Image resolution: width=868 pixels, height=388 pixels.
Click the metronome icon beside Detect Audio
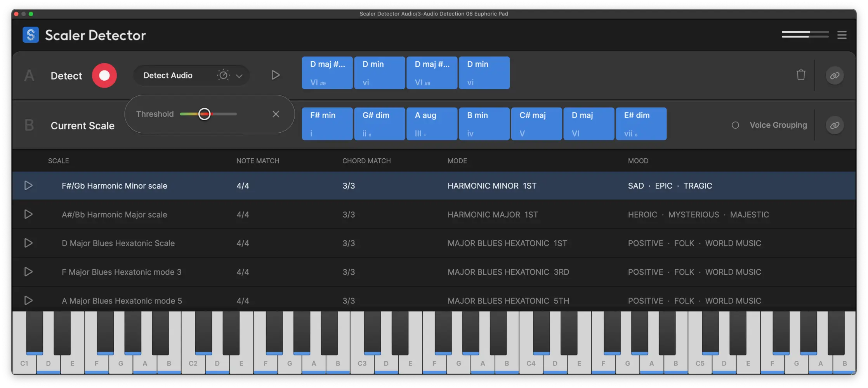(223, 75)
